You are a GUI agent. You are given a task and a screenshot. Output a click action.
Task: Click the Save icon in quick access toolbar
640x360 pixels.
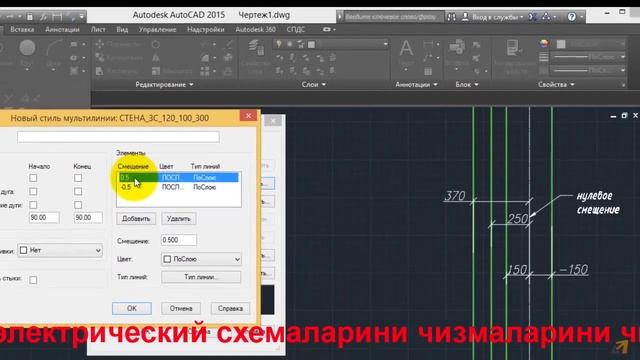click(30, 17)
